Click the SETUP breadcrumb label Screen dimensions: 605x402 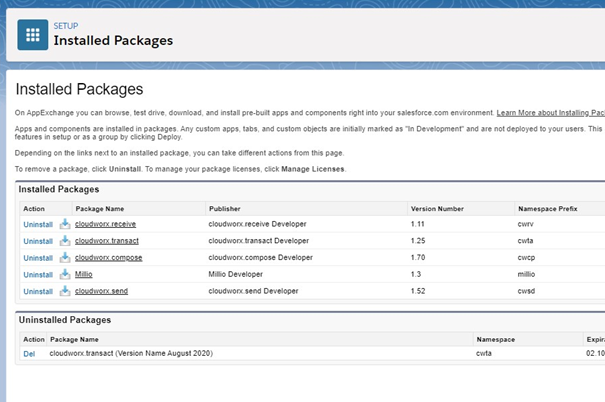(66, 26)
